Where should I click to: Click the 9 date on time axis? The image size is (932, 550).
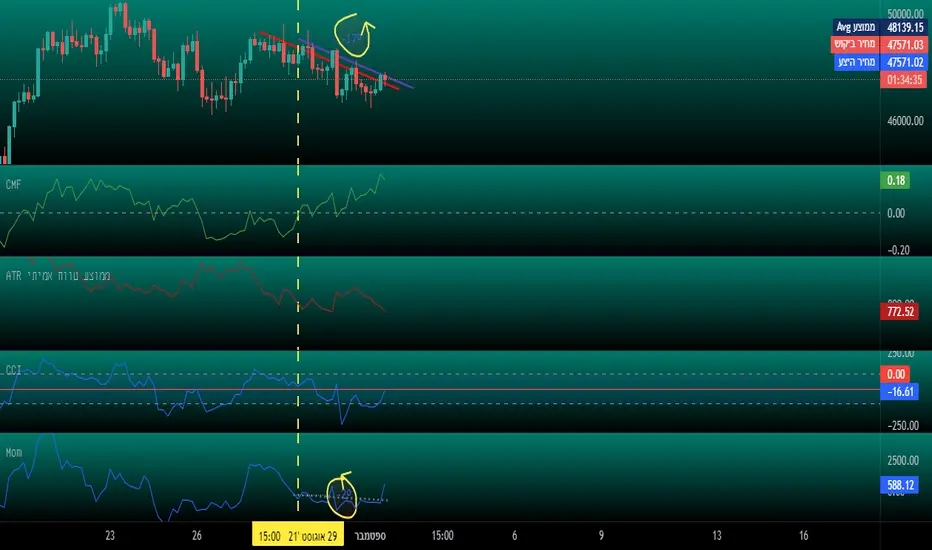[x=601, y=536]
